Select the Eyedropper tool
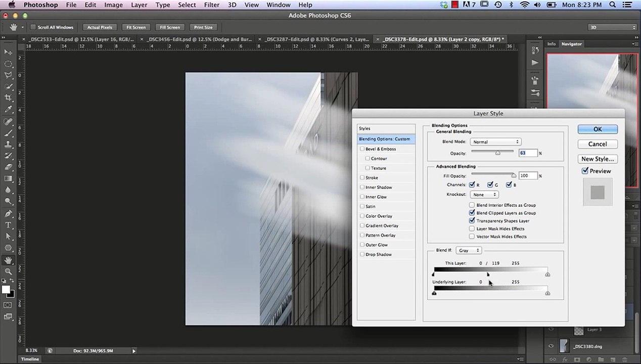 click(9, 110)
